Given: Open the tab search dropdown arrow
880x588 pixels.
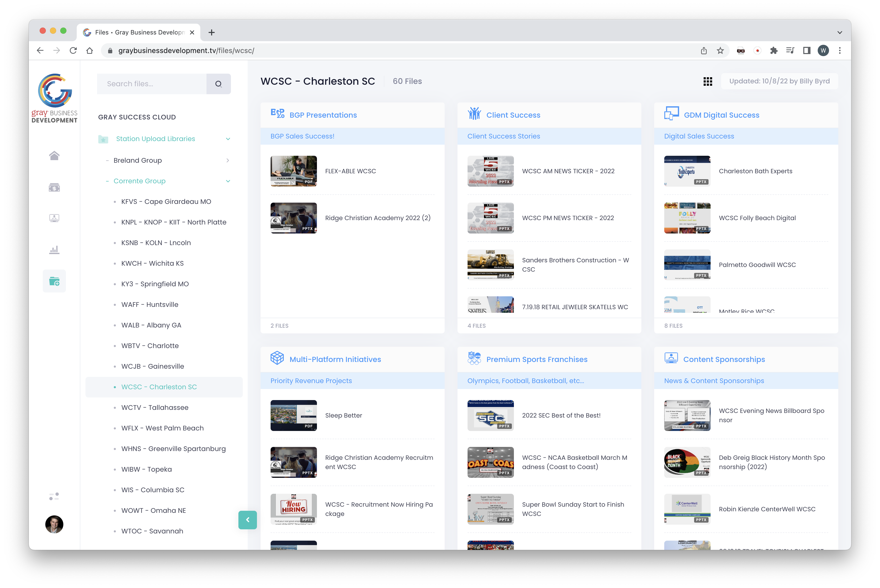Looking at the screenshot, I should [840, 33].
